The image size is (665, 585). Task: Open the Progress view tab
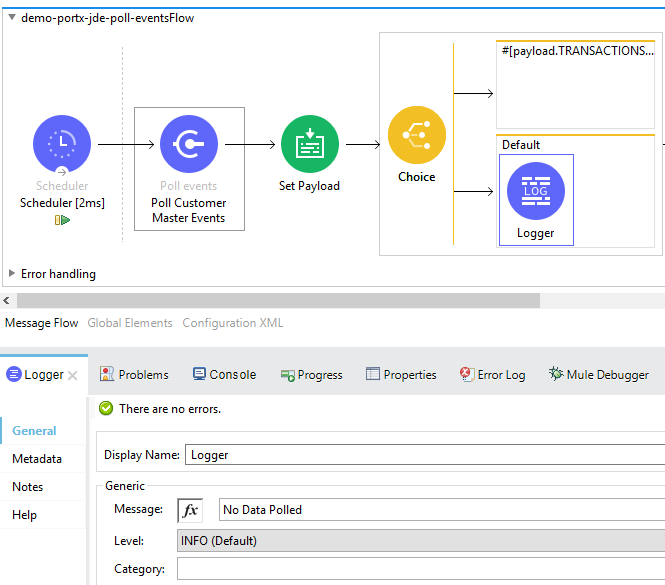(311, 375)
